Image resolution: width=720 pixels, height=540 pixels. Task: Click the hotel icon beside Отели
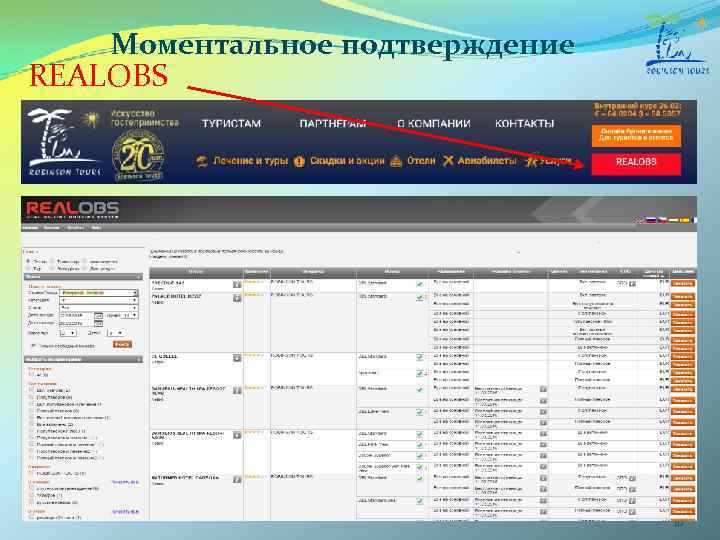pyautogui.click(x=396, y=162)
